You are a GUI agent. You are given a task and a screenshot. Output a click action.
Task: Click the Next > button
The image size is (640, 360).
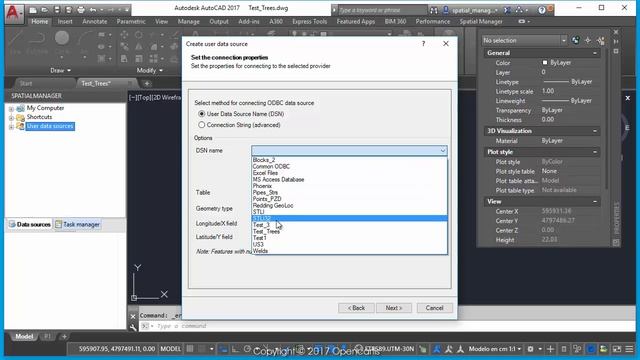394,308
